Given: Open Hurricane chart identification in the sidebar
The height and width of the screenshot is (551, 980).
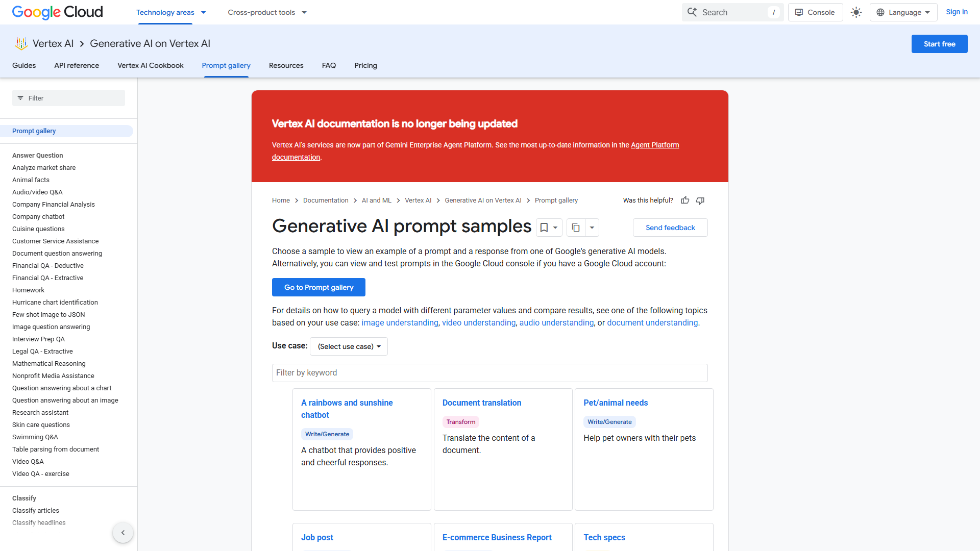Looking at the screenshot, I should click(x=55, y=303).
